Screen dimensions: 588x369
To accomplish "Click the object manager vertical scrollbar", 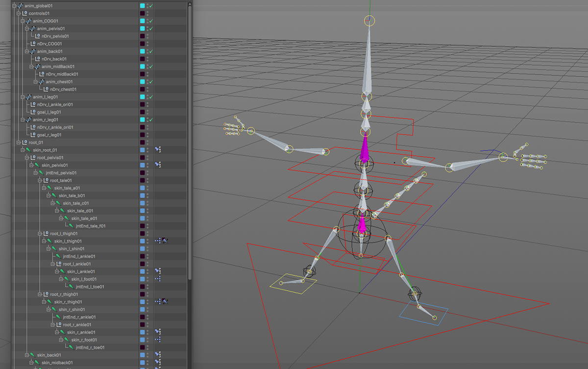I will pyautogui.click(x=190, y=142).
